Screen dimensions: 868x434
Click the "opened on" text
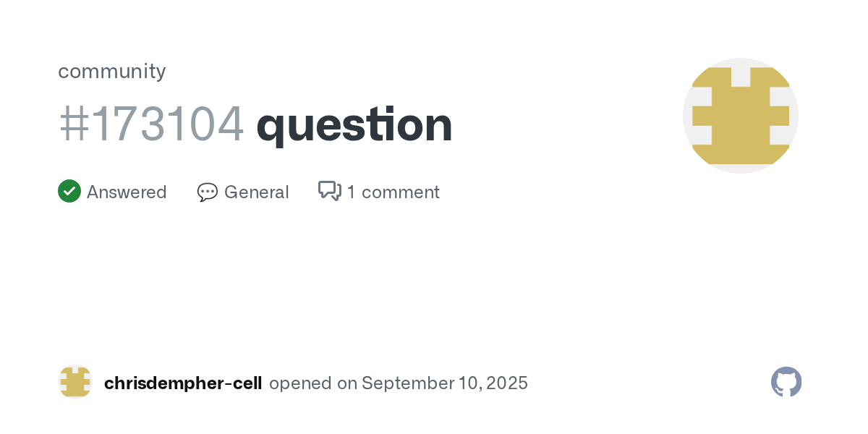[313, 383]
